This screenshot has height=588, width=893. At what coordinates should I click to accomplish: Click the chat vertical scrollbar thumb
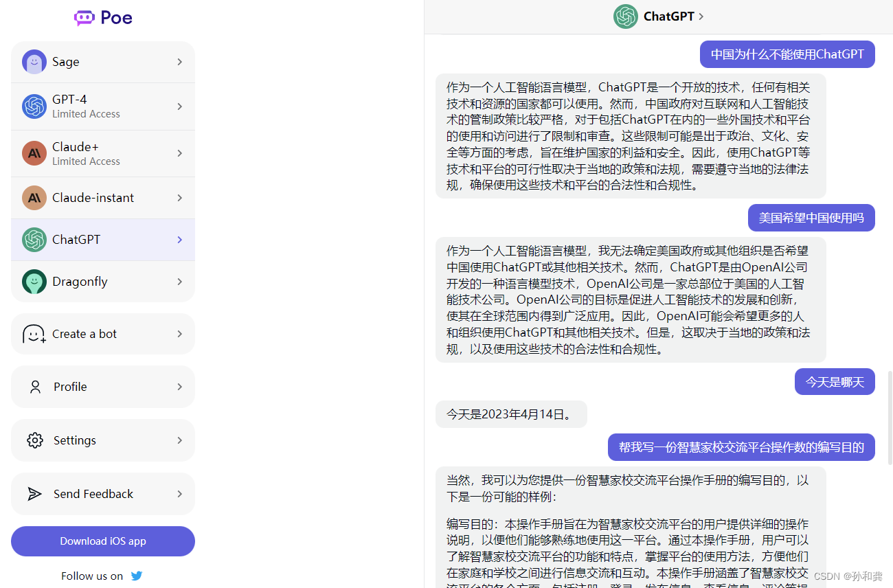pyautogui.click(x=890, y=418)
